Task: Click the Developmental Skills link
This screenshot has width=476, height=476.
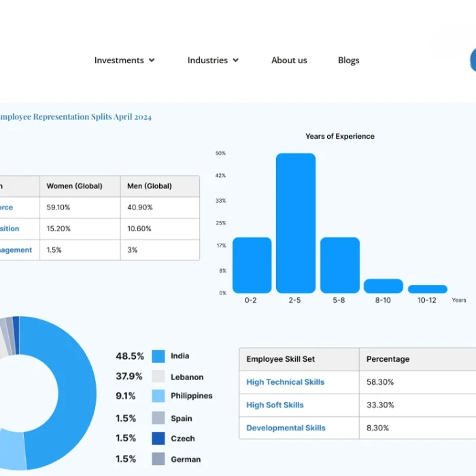Action: (286, 428)
